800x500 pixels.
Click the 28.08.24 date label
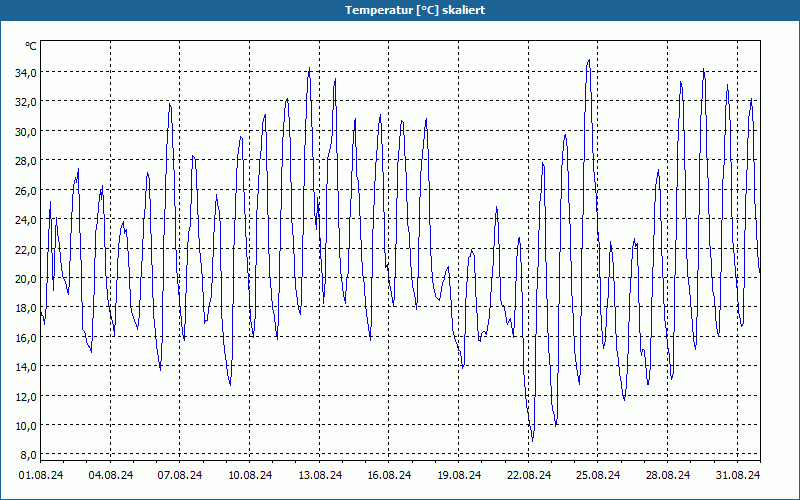(668, 475)
